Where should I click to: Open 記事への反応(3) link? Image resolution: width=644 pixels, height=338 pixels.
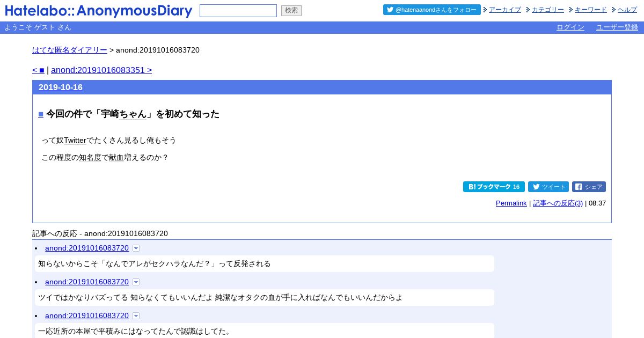click(558, 203)
